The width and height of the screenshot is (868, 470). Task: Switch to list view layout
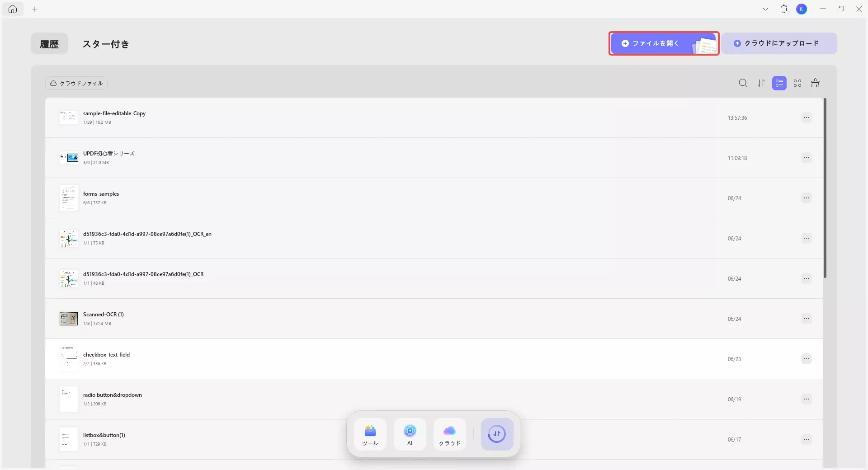click(779, 83)
